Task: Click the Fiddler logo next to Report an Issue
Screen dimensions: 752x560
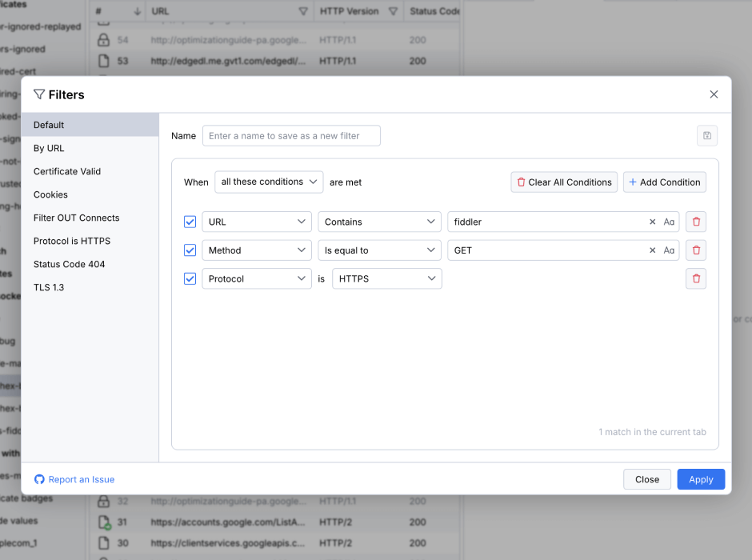Action: click(38, 479)
